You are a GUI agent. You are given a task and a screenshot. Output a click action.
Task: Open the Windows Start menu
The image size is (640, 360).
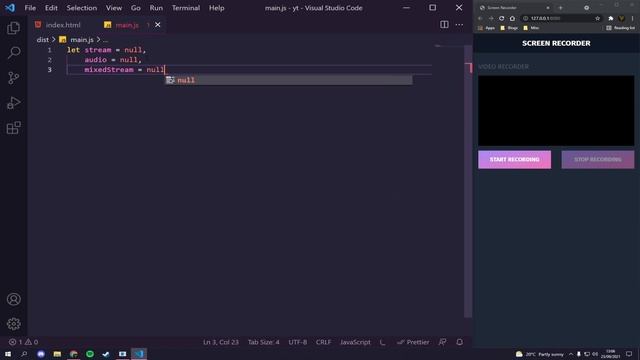(8, 354)
